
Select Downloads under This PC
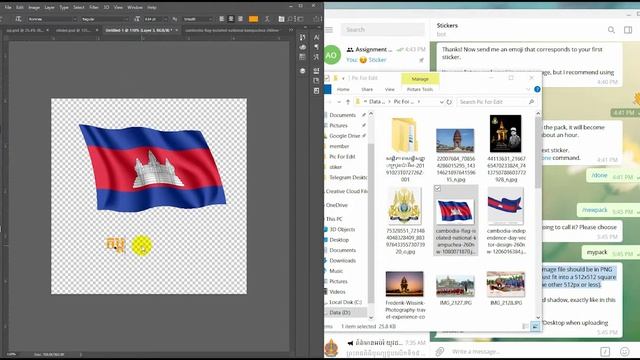click(342, 260)
